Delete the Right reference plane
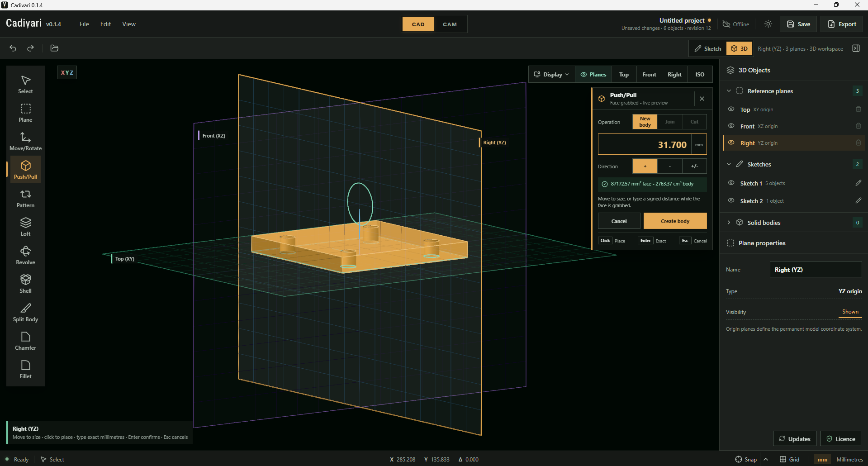 tap(858, 143)
